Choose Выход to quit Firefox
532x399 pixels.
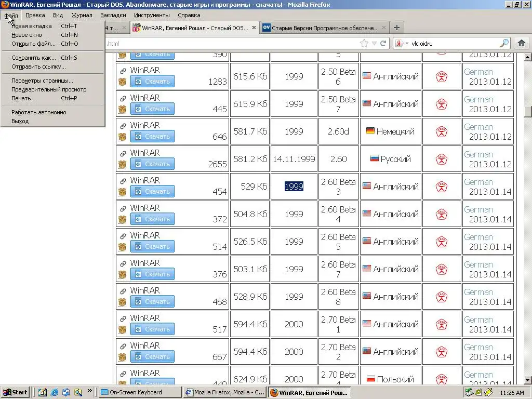click(x=52, y=121)
